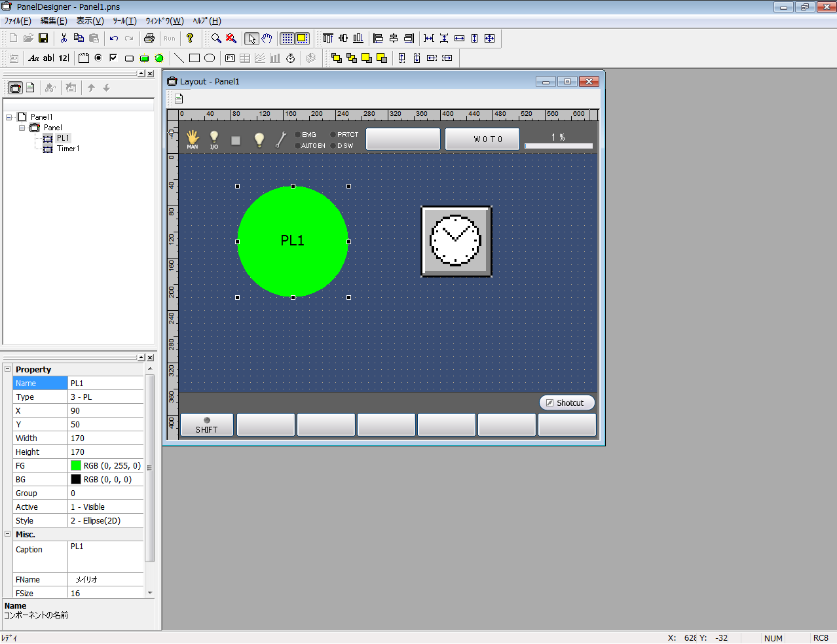The image size is (837, 644).
Task: Click the printer icon
Action: (149, 39)
